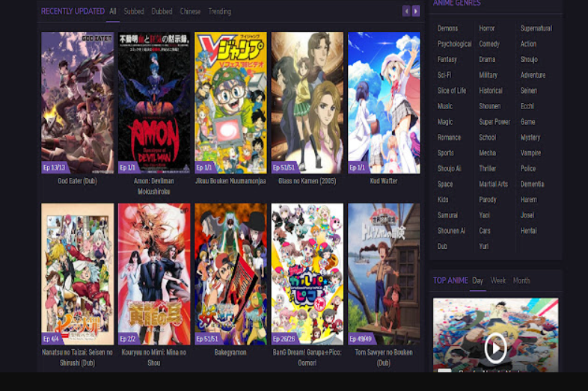The width and height of the screenshot is (588, 391).
Task: Open the Samurai genre
Action: tap(447, 215)
